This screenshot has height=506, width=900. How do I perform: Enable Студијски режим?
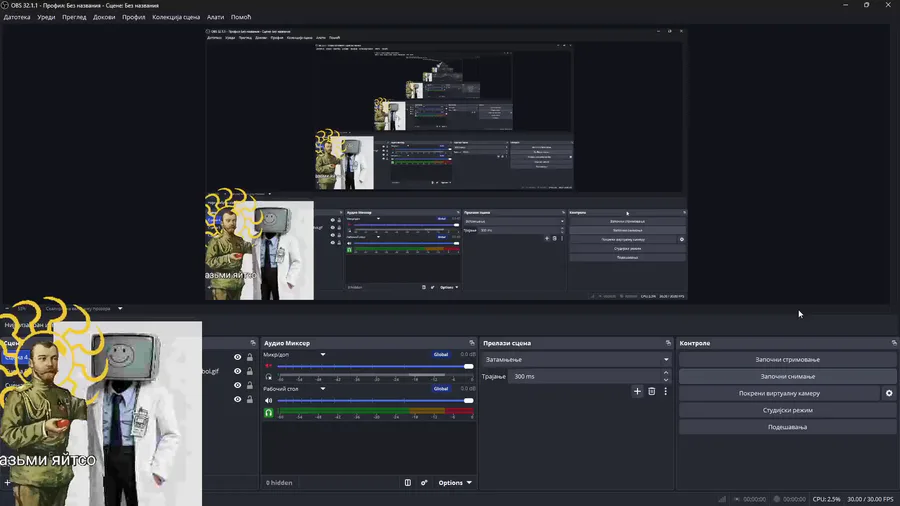pos(787,410)
